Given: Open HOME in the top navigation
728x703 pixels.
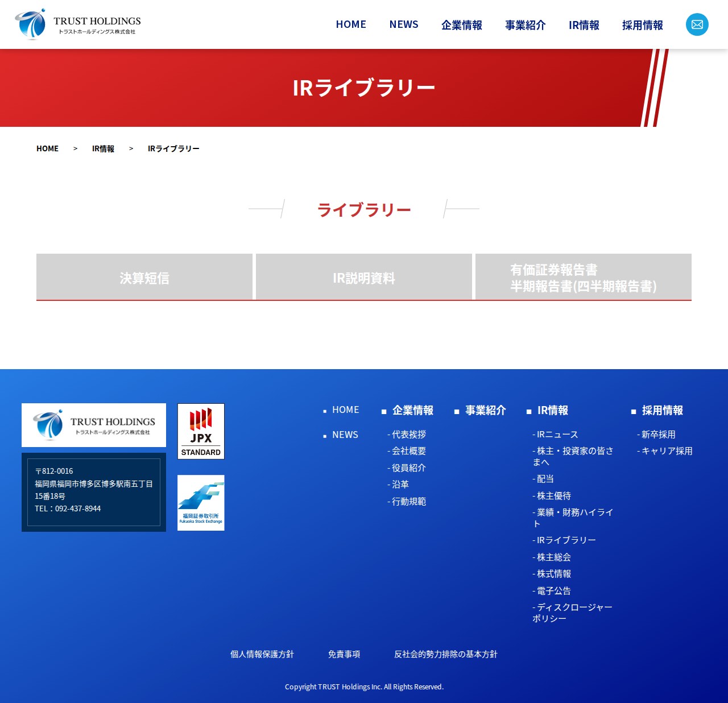Looking at the screenshot, I should (351, 24).
